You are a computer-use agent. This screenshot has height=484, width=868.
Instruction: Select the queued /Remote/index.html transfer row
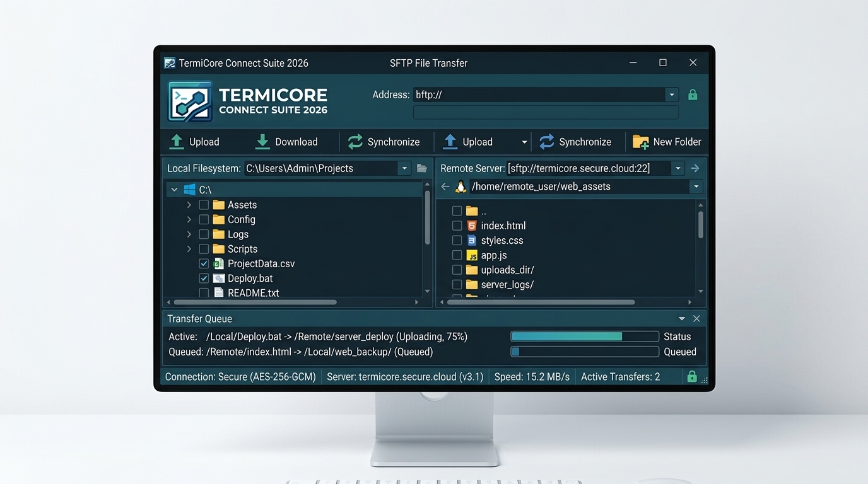[x=433, y=352]
